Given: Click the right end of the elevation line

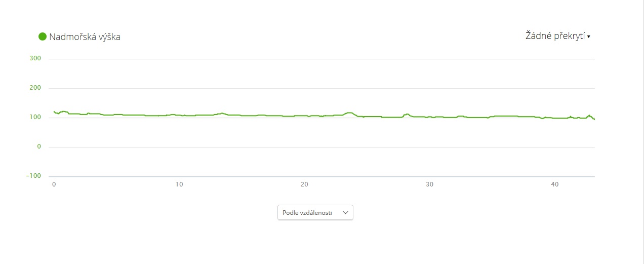Looking at the screenshot, I should (594, 119).
